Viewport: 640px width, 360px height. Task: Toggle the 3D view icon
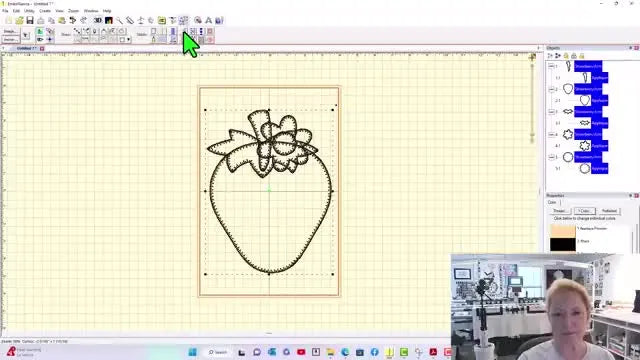(x=98, y=20)
